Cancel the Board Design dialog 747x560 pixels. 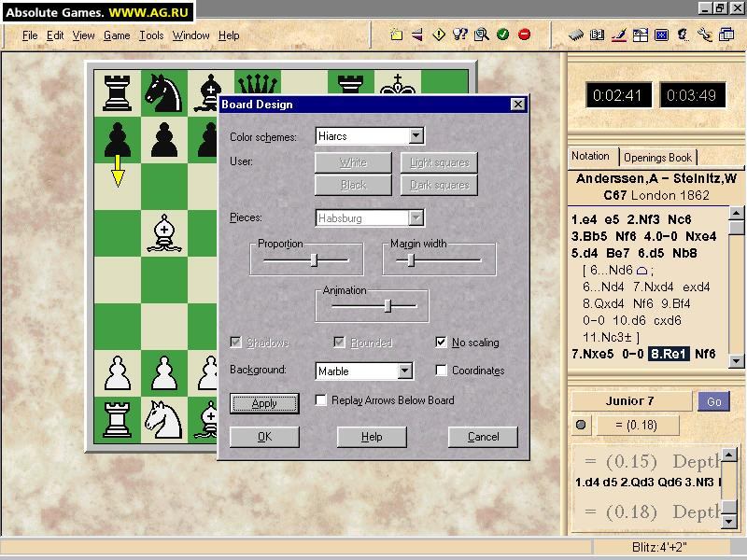(483, 437)
